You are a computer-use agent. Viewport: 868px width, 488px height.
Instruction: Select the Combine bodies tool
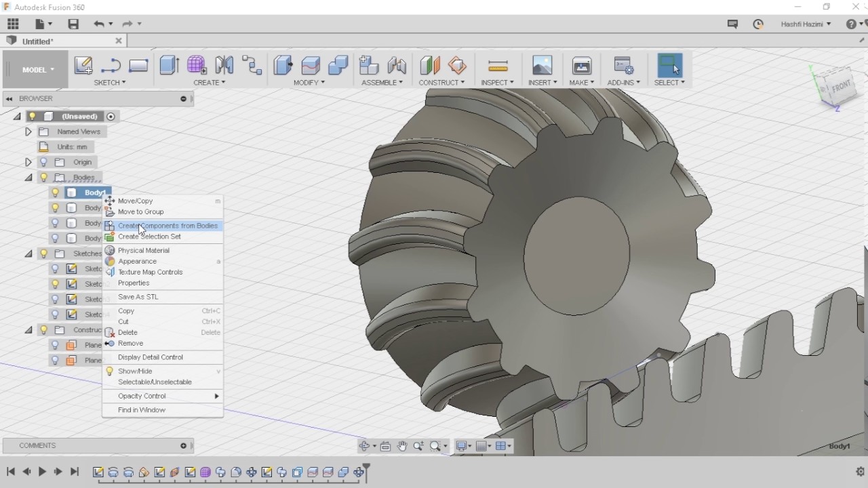(x=338, y=65)
